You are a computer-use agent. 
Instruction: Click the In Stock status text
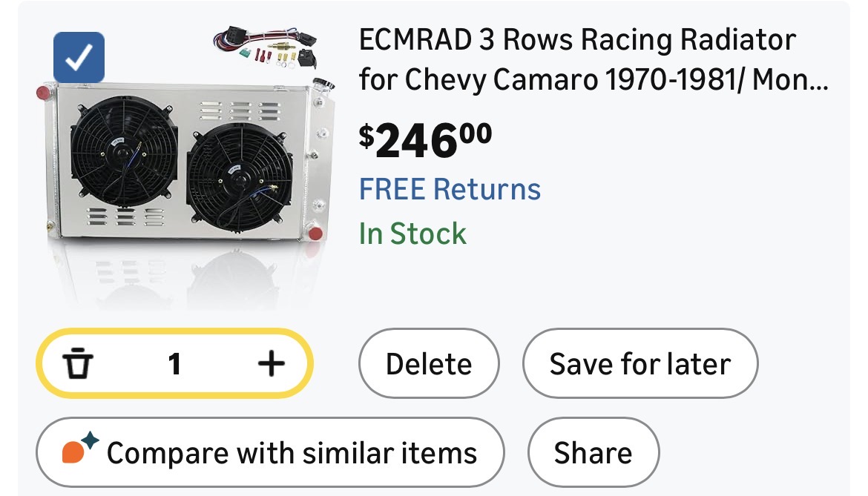pos(412,234)
